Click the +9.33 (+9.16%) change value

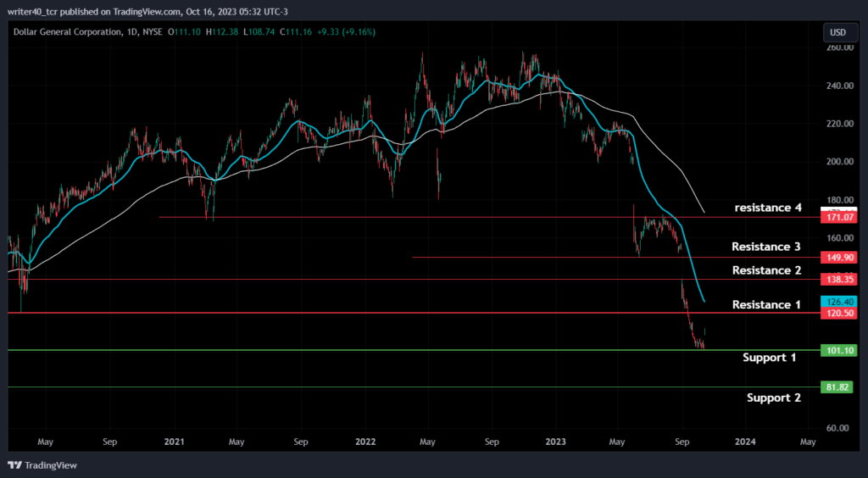tap(346, 33)
